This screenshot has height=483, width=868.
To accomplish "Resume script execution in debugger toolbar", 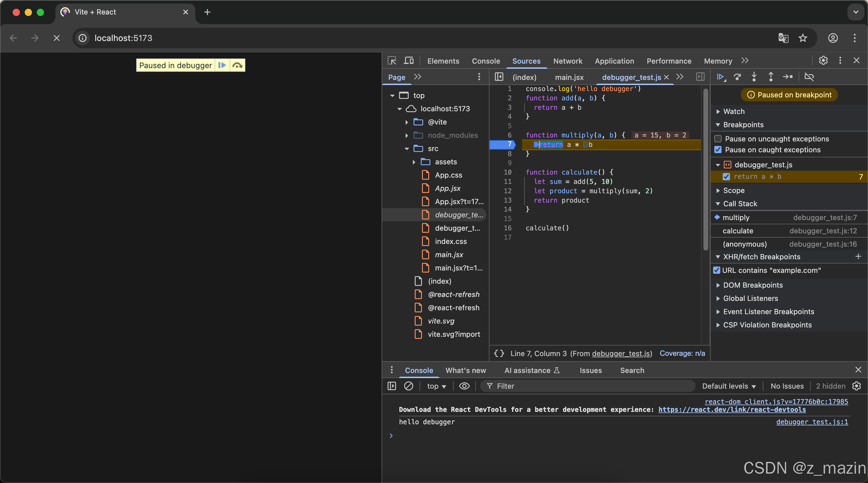I will coord(720,77).
